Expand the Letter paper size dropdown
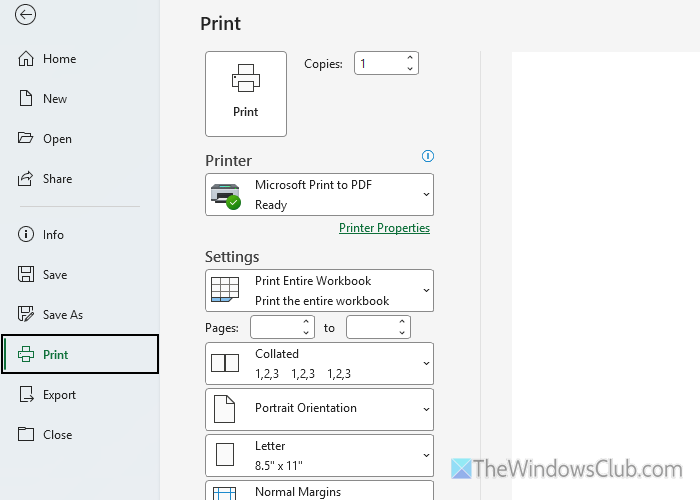 coord(319,455)
